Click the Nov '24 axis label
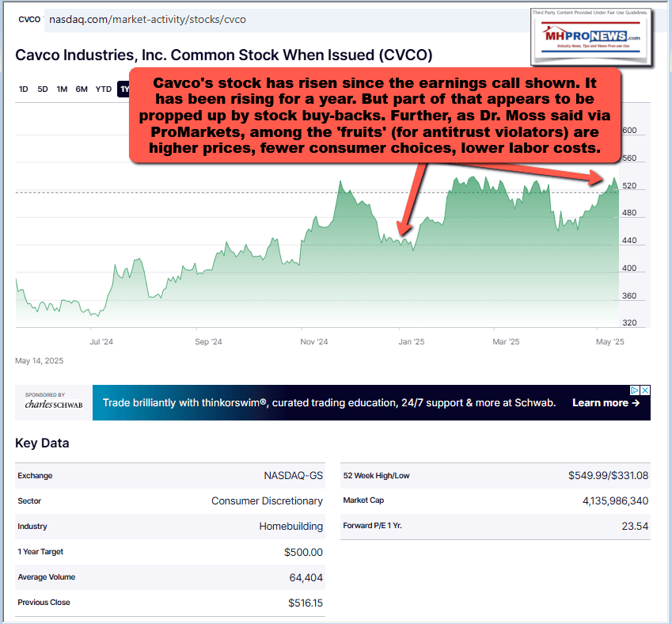Viewport: 672px width, 624px height. [x=314, y=342]
